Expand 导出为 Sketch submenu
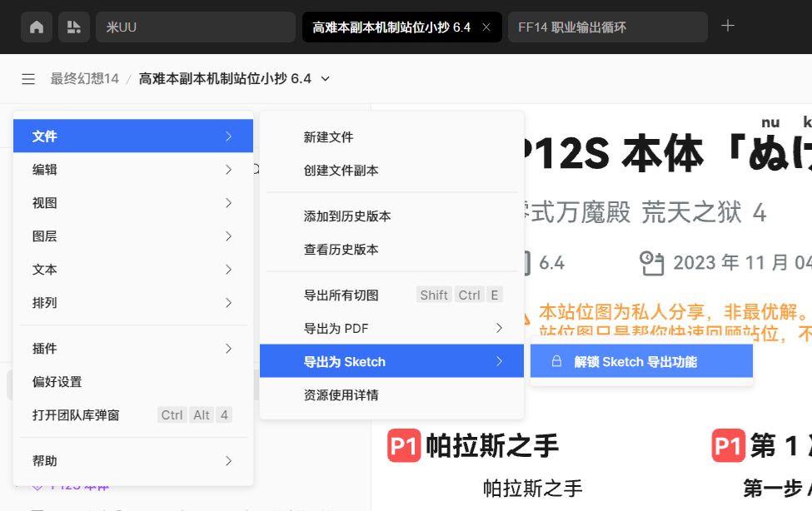 point(391,361)
